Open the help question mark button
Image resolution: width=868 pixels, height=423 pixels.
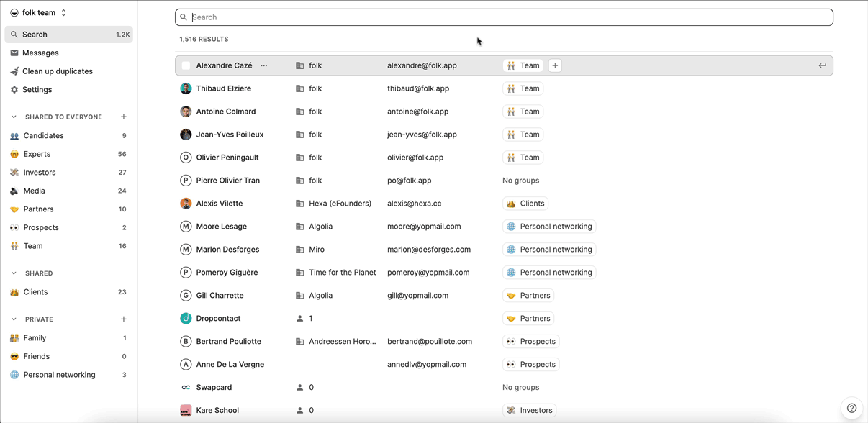pos(851,408)
